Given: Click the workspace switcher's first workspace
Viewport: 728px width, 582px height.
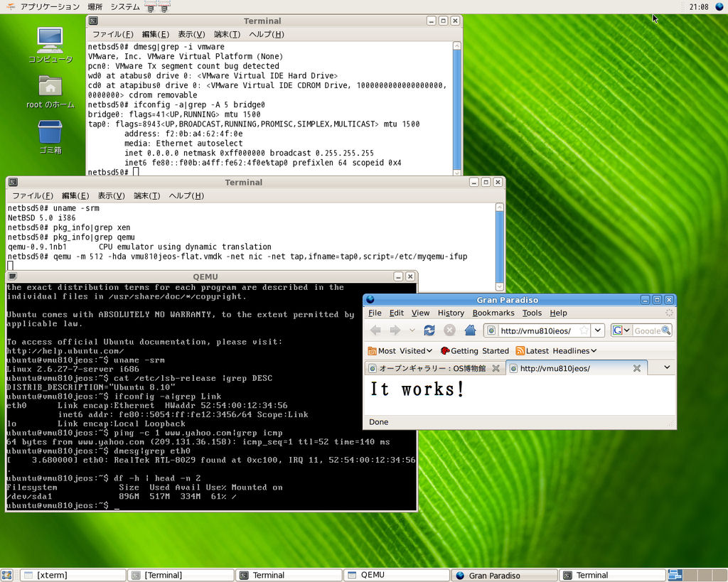Looking at the screenshot, I should [x=675, y=575].
